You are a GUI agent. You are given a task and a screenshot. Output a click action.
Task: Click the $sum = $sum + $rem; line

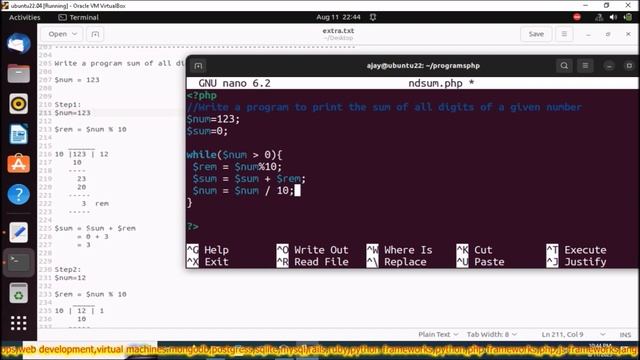pos(249,179)
